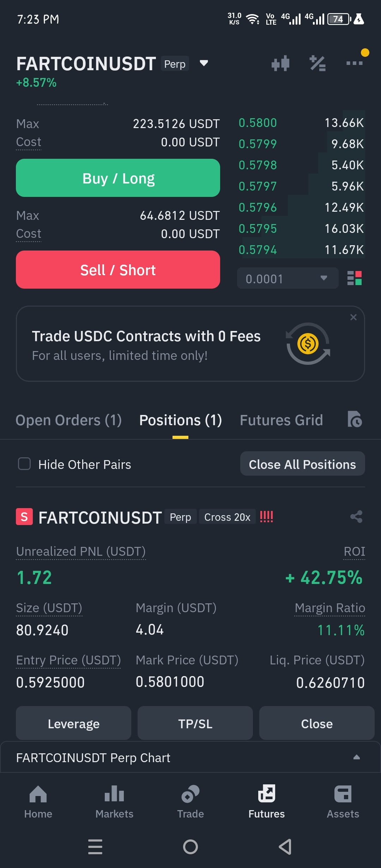
Task: Switch to the Open Orders (1) tab
Action: [69, 420]
